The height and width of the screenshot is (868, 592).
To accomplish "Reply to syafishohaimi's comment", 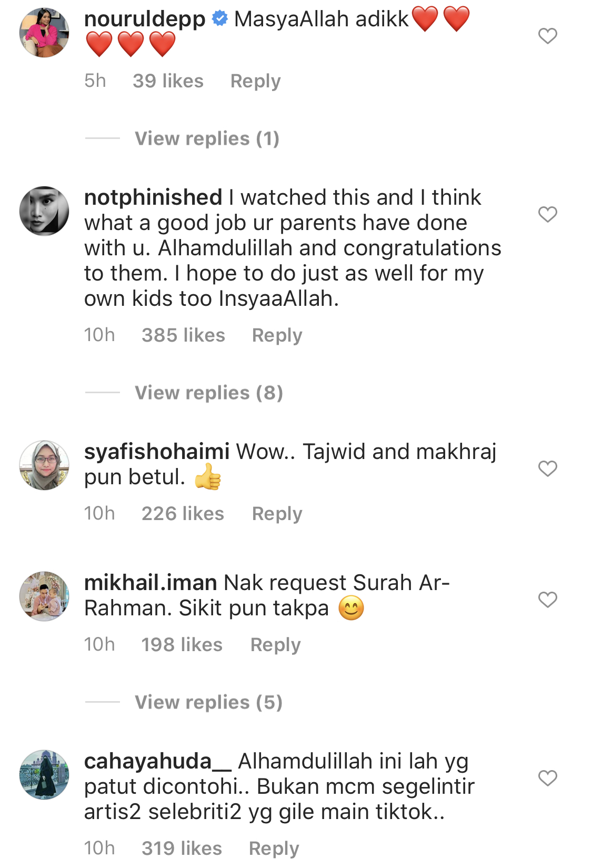I will pos(277,514).
